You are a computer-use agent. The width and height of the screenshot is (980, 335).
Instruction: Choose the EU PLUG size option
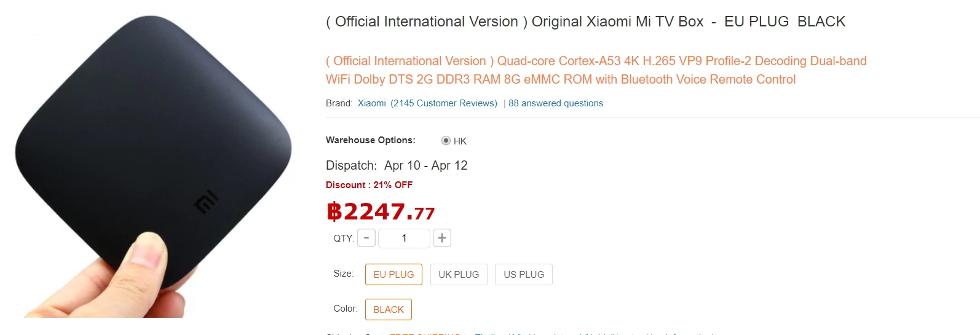(x=393, y=274)
